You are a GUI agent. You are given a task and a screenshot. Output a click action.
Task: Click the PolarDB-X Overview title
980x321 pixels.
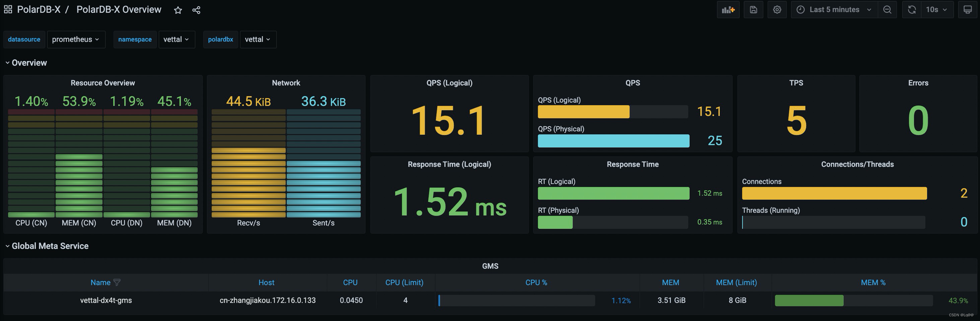tap(119, 10)
